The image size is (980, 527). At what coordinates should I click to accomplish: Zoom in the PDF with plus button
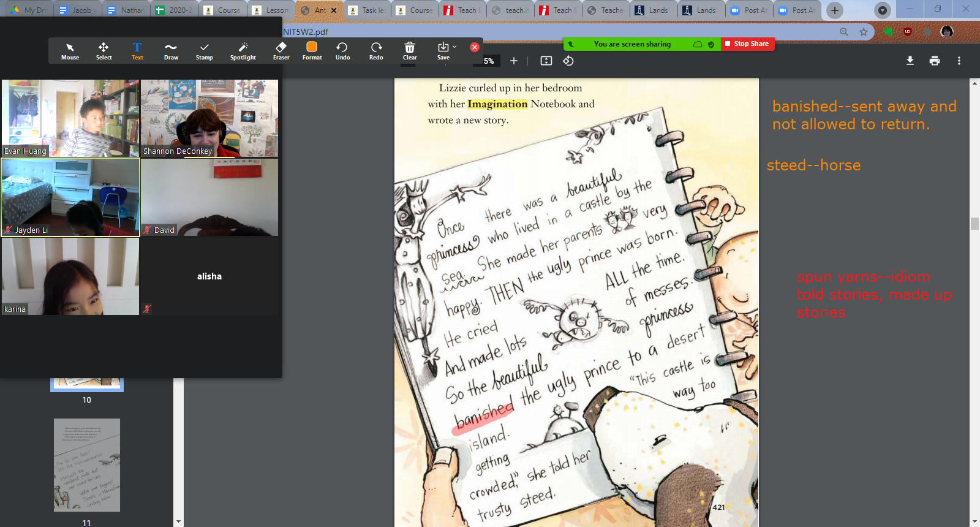point(514,61)
